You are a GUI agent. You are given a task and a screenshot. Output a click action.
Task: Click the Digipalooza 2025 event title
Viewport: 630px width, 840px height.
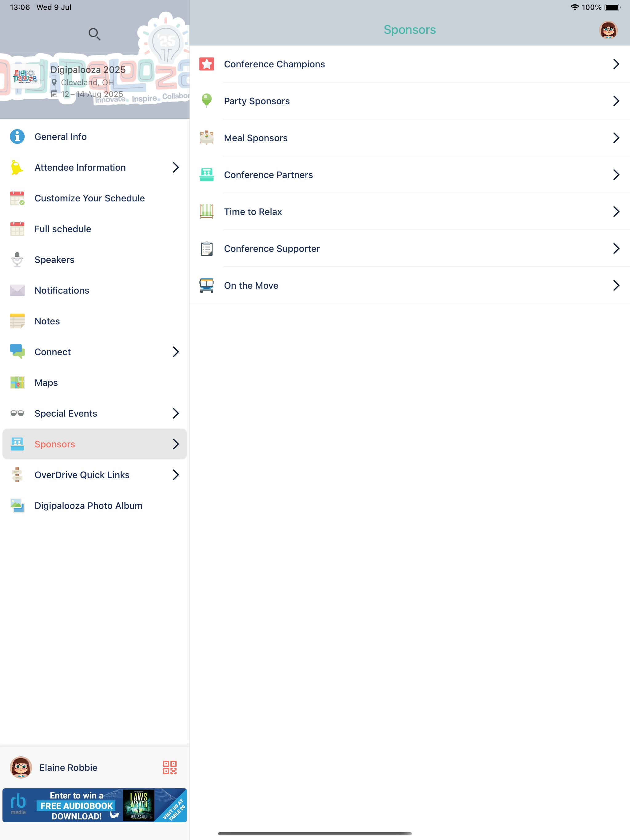(88, 69)
